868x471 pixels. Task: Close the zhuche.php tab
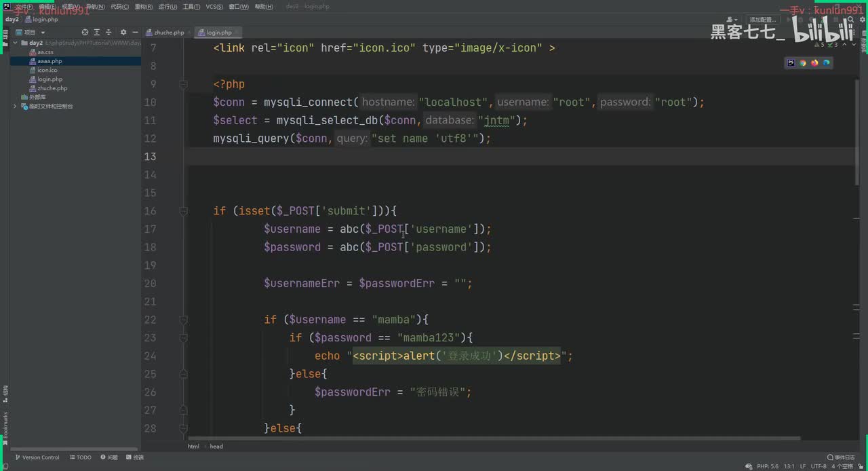[x=190, y=33]
